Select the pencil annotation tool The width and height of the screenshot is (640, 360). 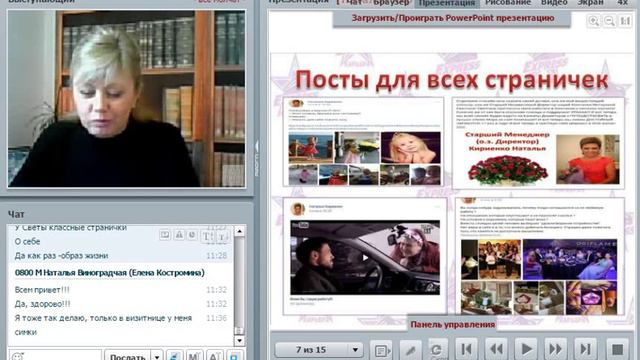point(411,350)
